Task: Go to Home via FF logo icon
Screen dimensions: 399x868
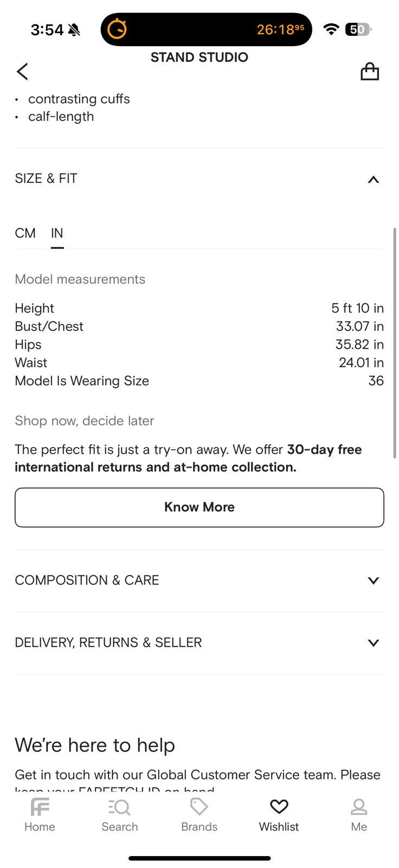Action: (x=40, y=807)
